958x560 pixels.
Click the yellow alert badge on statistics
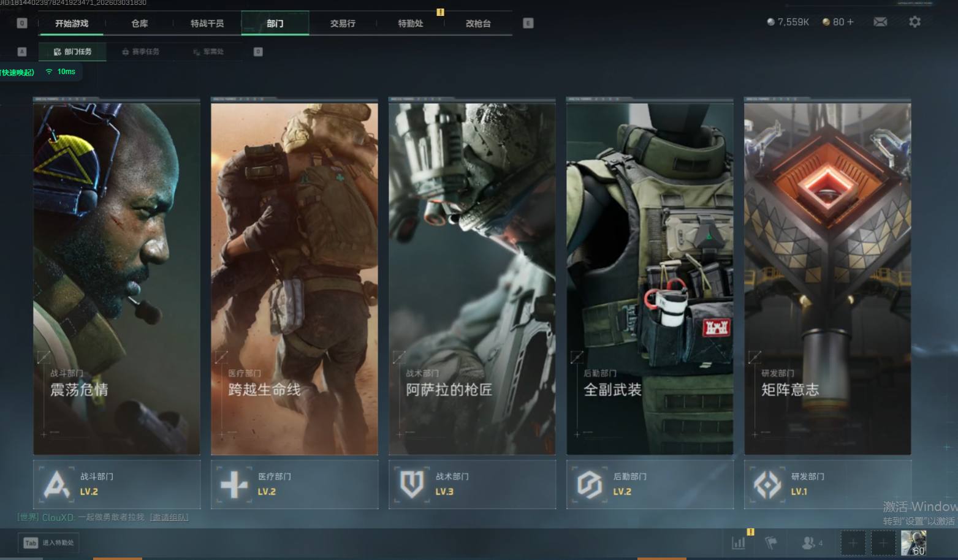point(750,532)
